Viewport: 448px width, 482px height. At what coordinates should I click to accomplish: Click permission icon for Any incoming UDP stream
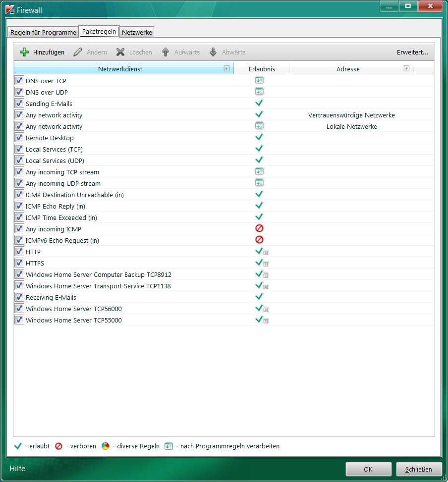(259, 183)
